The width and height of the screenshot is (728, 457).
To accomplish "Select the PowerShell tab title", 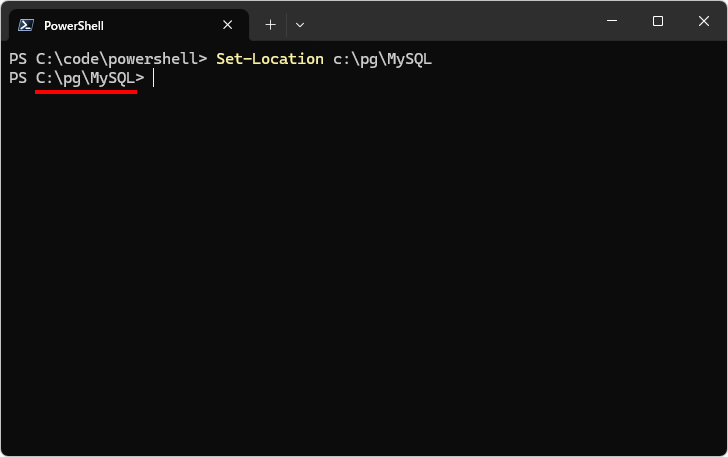I will (x=74, y=25).
